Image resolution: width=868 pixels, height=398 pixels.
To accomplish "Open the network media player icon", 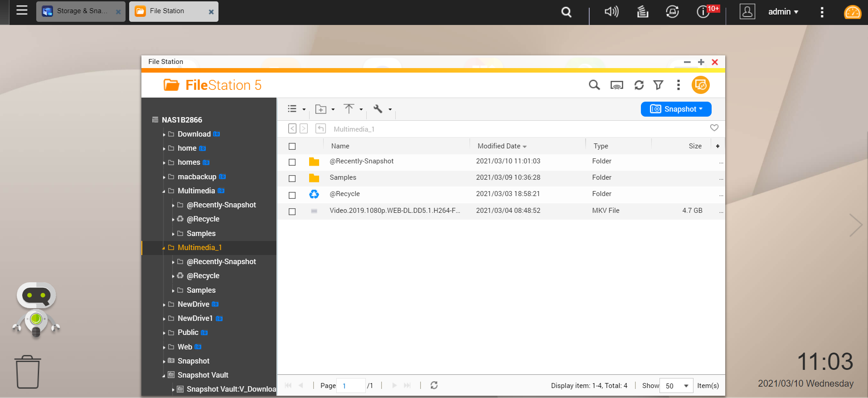I will coord(616,85).
